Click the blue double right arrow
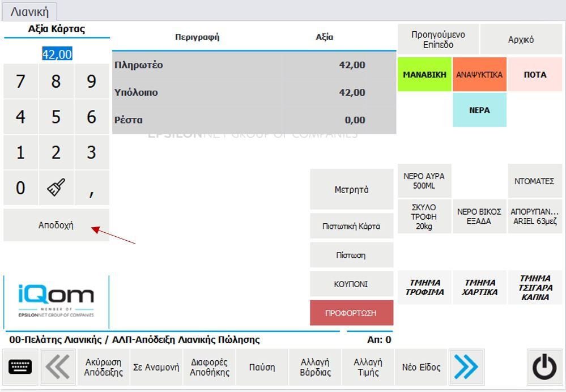This screenshot has width=566, height=392. (x=466, y=367)
